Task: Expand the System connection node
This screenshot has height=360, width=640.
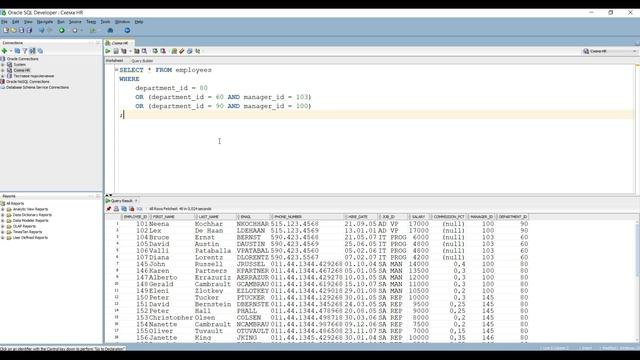Action: 3,64
